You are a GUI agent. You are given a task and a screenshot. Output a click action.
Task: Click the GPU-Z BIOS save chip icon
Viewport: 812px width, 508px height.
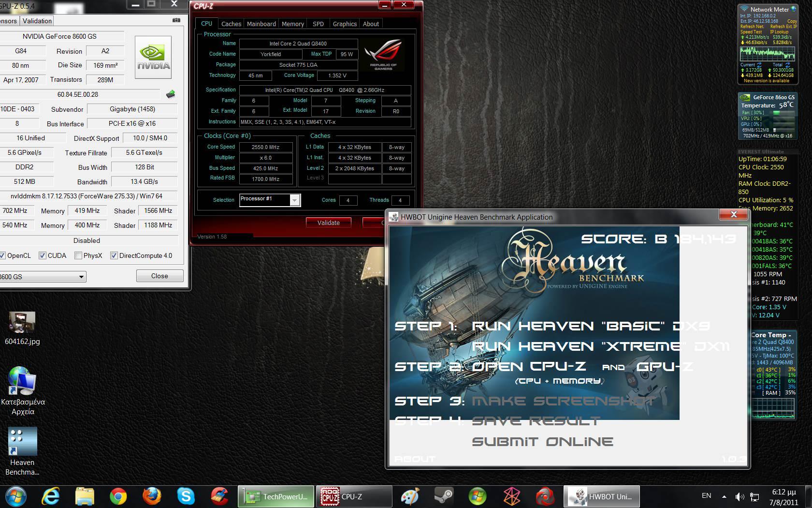(170, 94)
